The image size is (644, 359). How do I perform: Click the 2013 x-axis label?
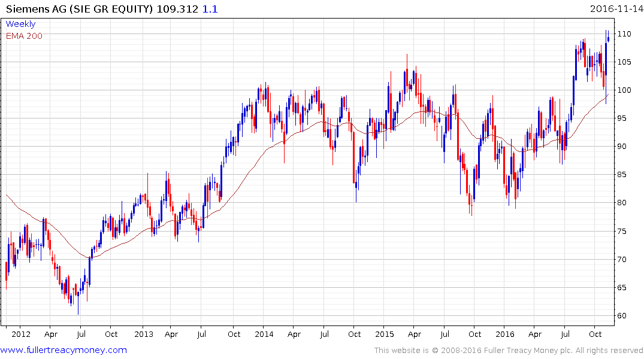point(144,334)
